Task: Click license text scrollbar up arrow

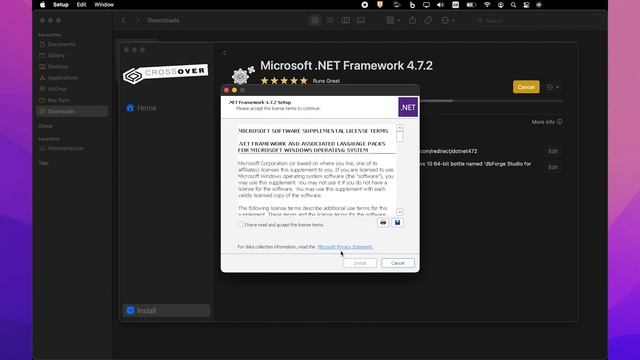Action: (x=400, y=128)
